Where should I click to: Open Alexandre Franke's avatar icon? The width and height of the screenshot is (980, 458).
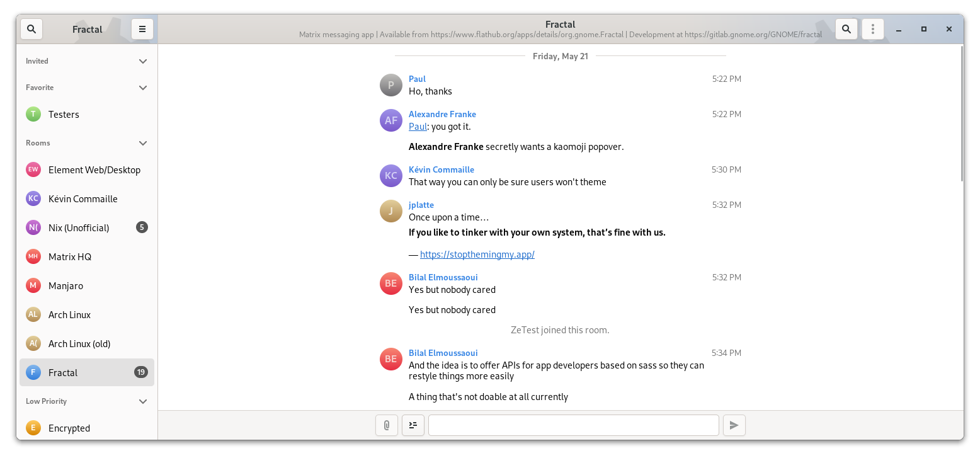[390, 120]
